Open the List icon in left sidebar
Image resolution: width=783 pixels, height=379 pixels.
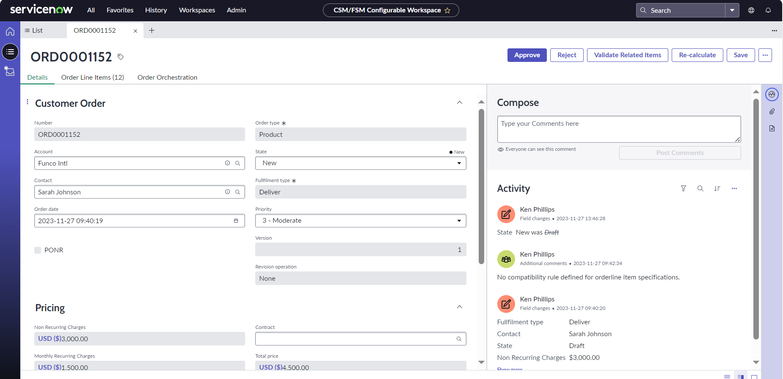(x=10, y=51)
